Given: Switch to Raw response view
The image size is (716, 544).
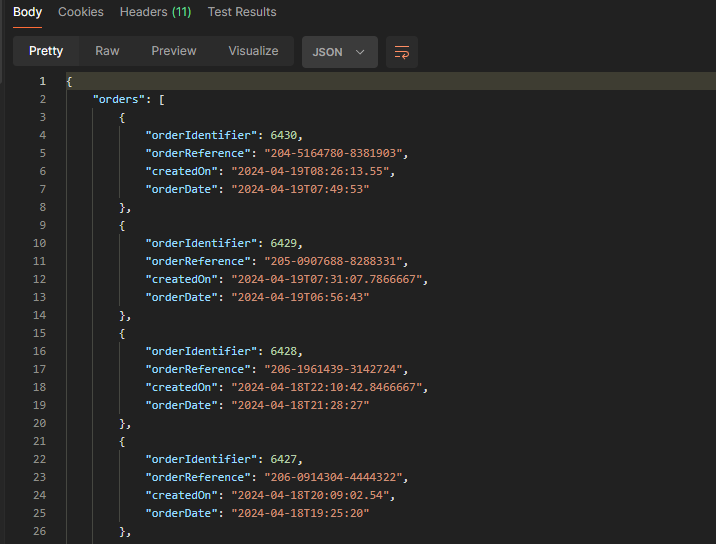Looking at the screenshot, I should pos(107,51).
